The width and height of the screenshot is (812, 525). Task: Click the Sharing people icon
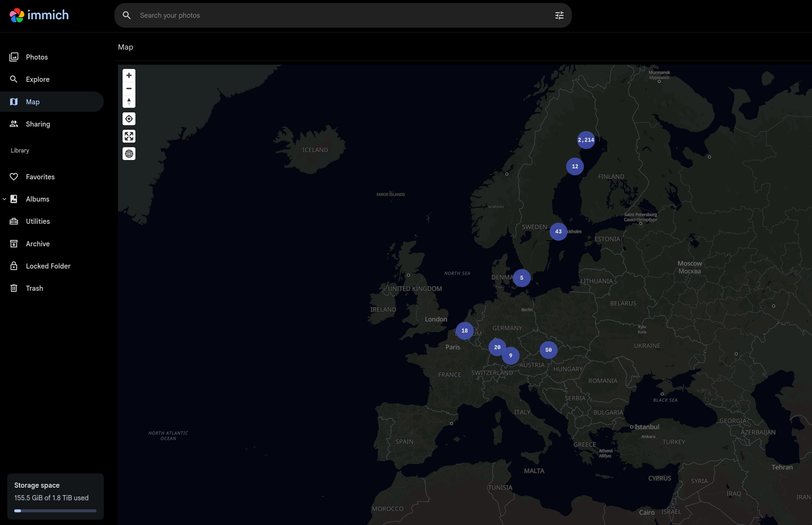coord(14,124)
